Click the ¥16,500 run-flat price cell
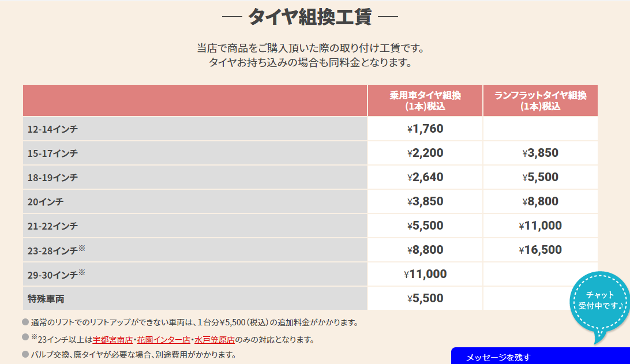The image size is (630, 364). point(540,250)
